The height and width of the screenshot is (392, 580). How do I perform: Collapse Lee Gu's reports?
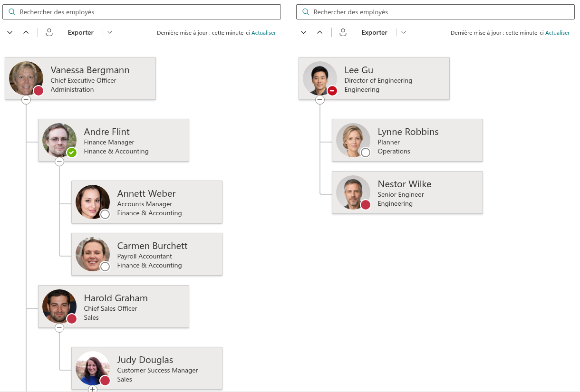pyautogui.click(x=320, y=100)
